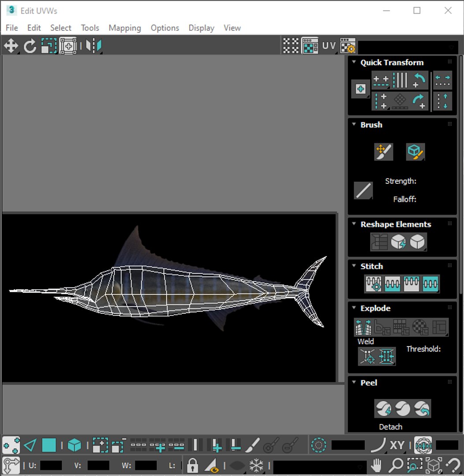This screenshot has height=476, width=464.
Task: Click Weld Selected Subobject icon
Action: coord(386,356)
